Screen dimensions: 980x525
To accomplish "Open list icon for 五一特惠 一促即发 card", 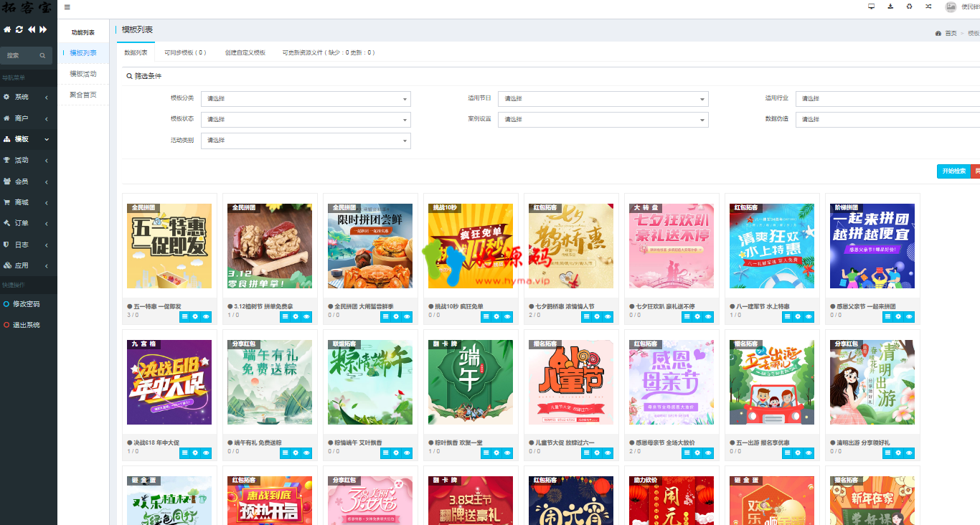I will coord(184,316).
